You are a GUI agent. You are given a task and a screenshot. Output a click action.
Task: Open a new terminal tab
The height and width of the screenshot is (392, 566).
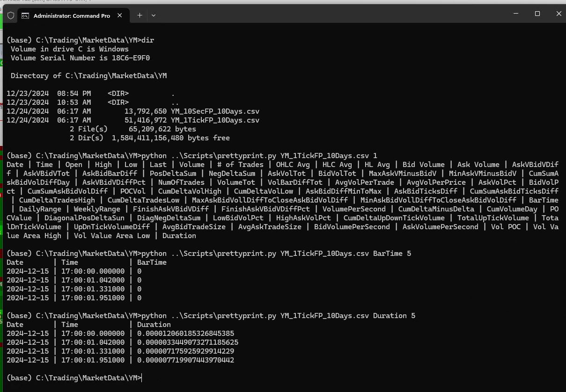pos(140,15)
